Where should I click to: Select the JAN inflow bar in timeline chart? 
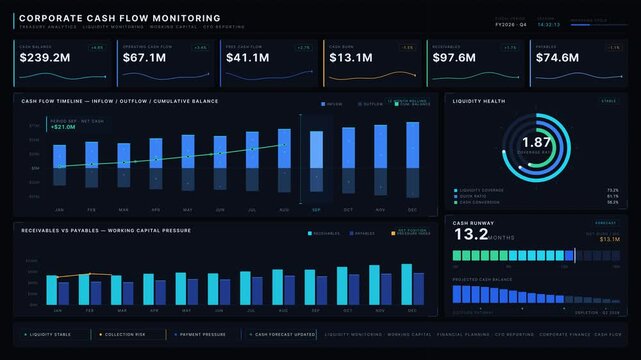(x=59, y=157)
